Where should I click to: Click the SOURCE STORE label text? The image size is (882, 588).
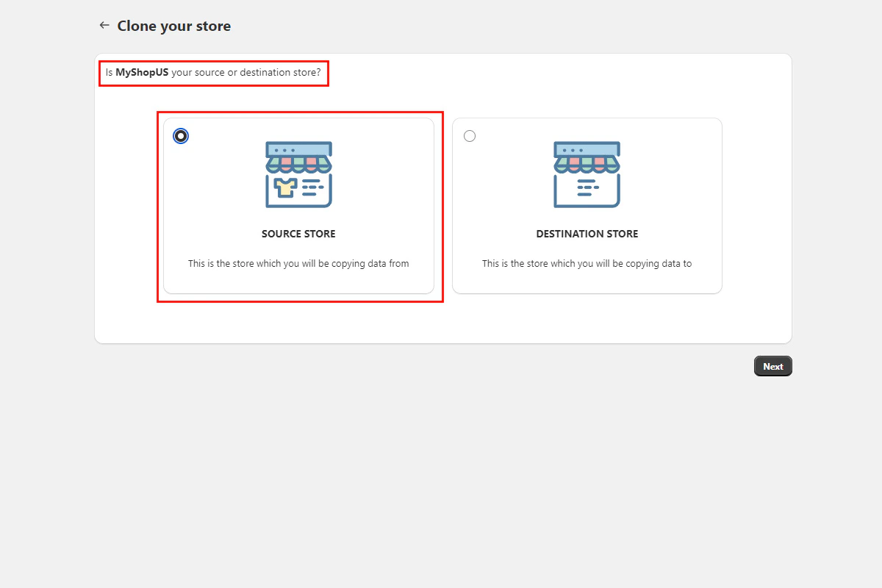(298, 233)
